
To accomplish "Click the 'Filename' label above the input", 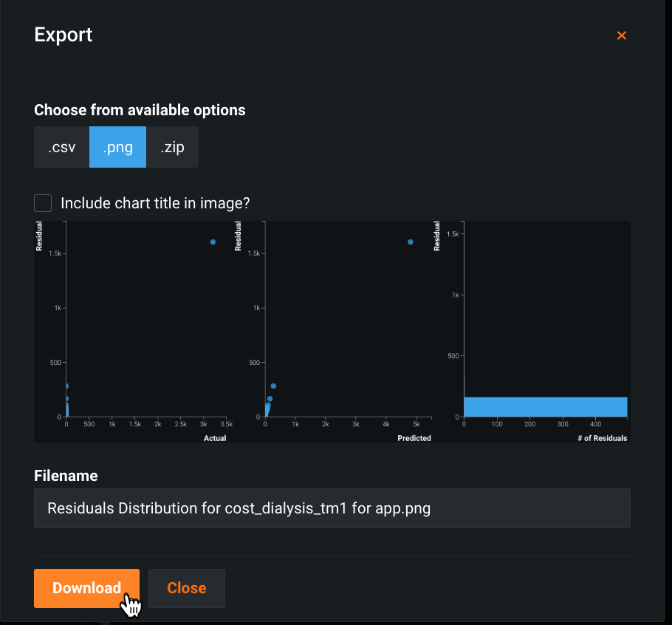I will coord(66,476).
